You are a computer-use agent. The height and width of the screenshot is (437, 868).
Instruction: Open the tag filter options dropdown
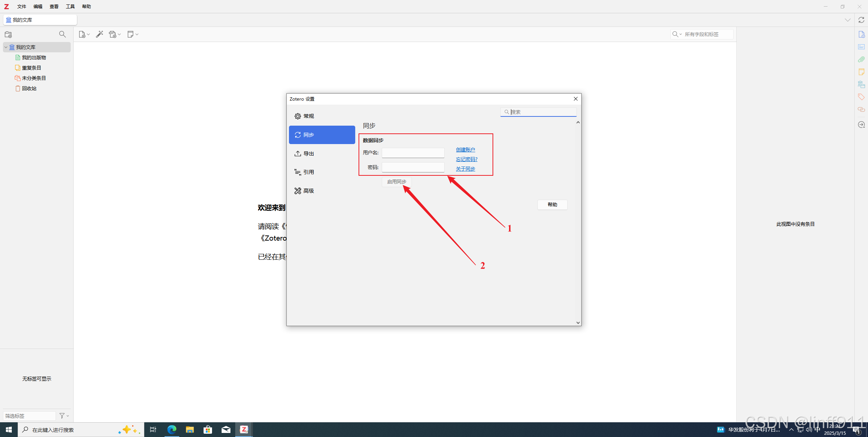tap(64, 416)
